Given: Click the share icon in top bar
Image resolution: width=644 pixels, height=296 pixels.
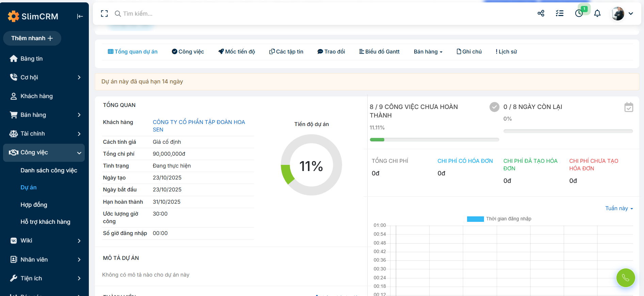Looking at the screenshot, I should point(541,13).
